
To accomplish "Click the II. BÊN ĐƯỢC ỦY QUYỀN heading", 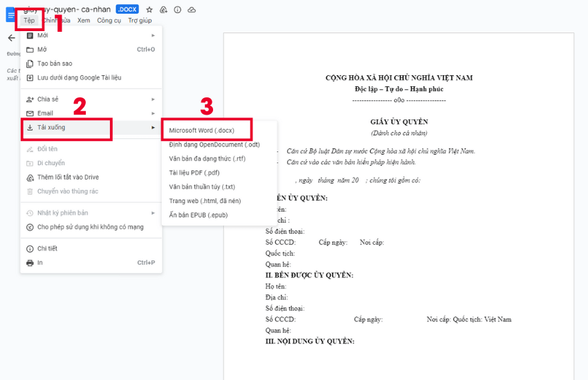I will pos(309,275).
